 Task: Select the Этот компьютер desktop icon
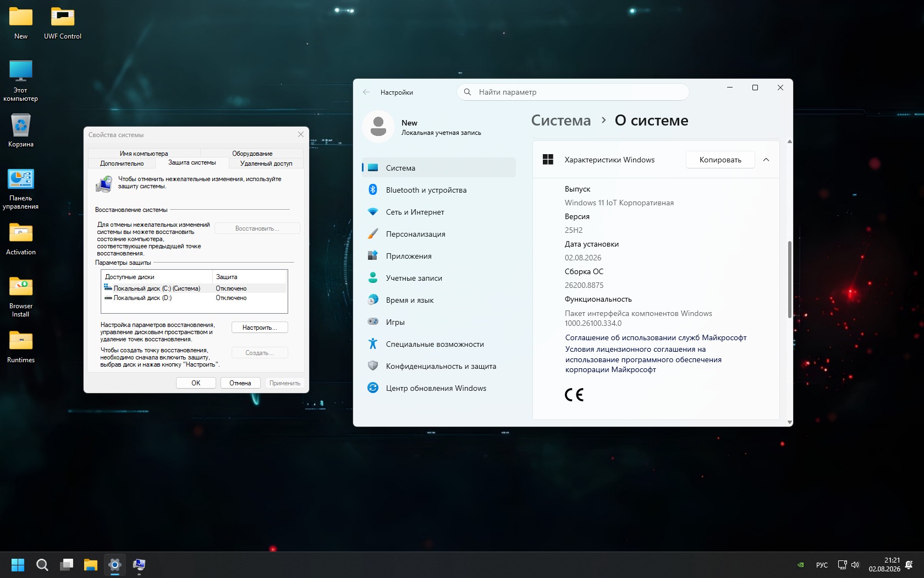[21, 80]
